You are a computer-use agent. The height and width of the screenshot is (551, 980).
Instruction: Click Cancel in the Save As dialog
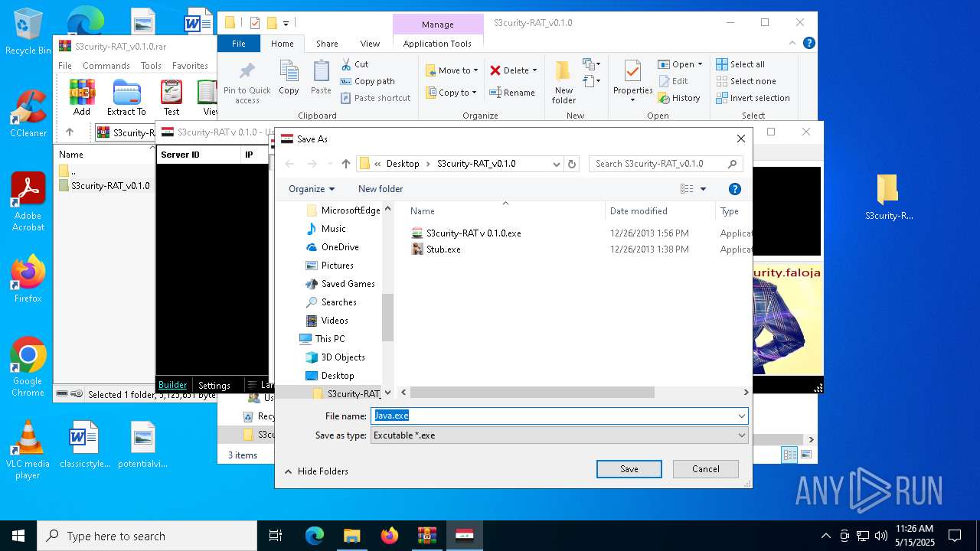coord(705,469)
